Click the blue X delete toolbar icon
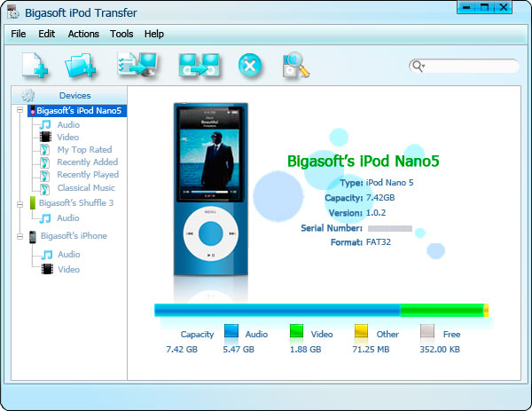This screenshot has width=532, height=411. (x=249, y=66)
